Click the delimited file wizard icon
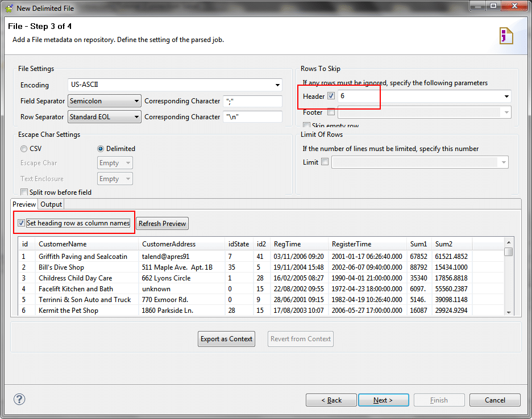 pos(506,35)
